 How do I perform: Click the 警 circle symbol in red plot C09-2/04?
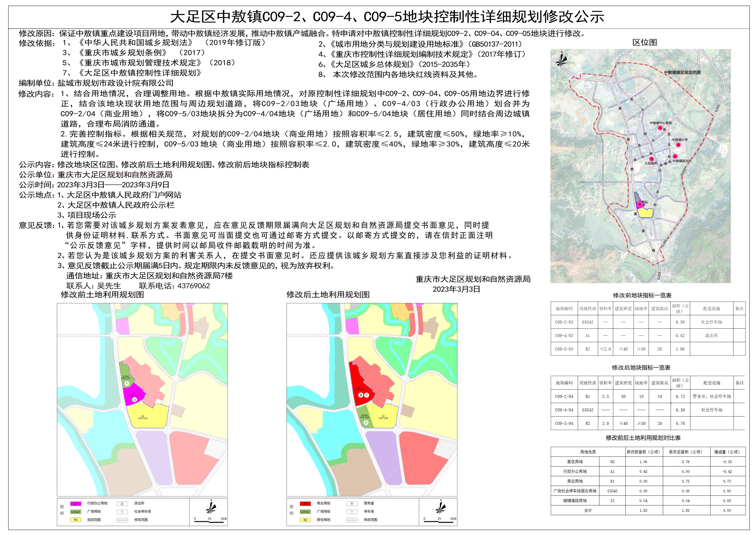pos(361,395)
